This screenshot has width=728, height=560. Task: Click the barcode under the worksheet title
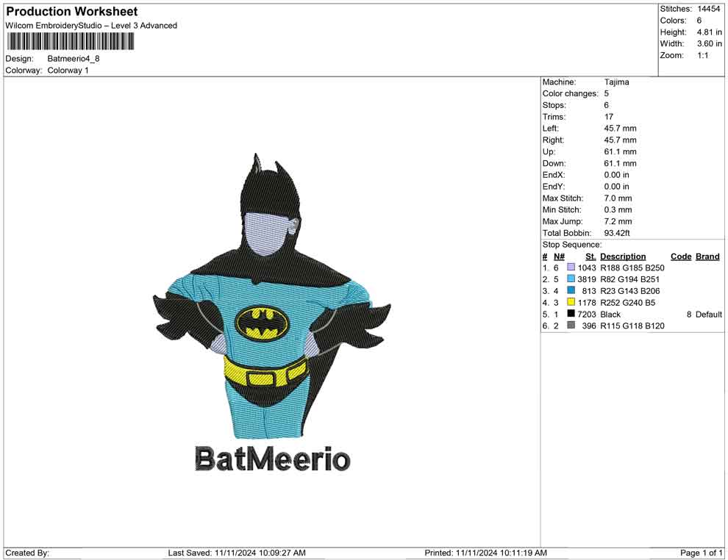point(70,42)
